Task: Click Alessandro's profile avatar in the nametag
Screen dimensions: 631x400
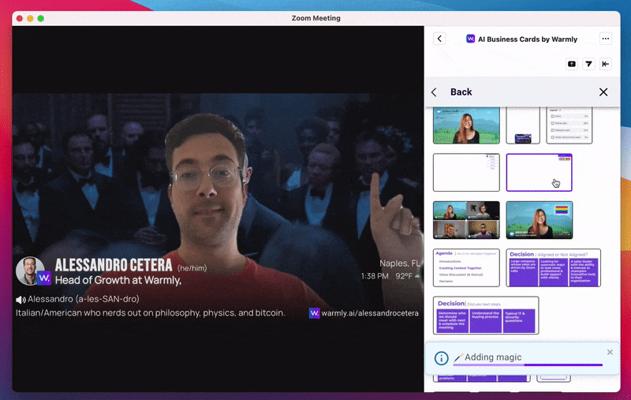Action: click(x=31, y=271)
